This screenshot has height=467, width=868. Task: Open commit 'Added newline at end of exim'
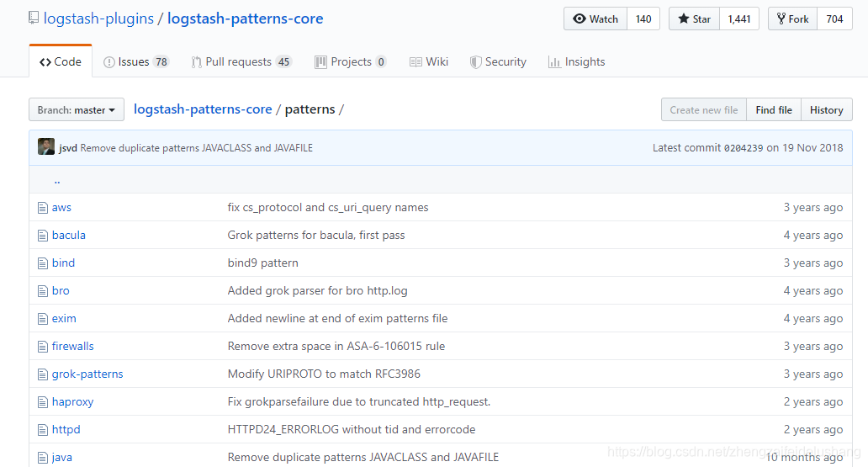[x=337, y=319]
